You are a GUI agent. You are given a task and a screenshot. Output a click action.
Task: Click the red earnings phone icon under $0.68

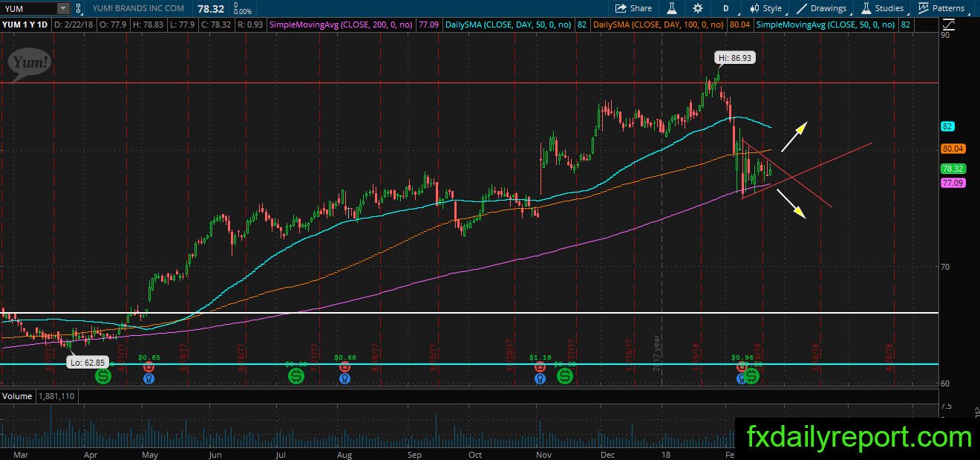(345, 367)
